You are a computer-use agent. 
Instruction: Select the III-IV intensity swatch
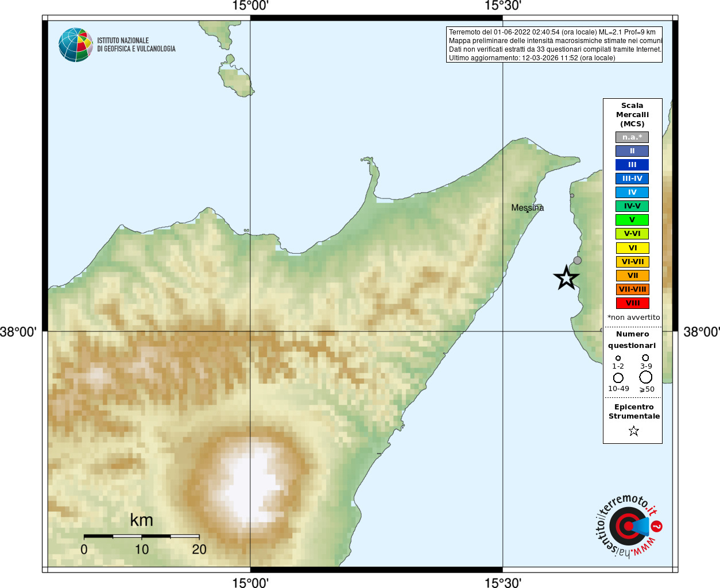(632, 179)
